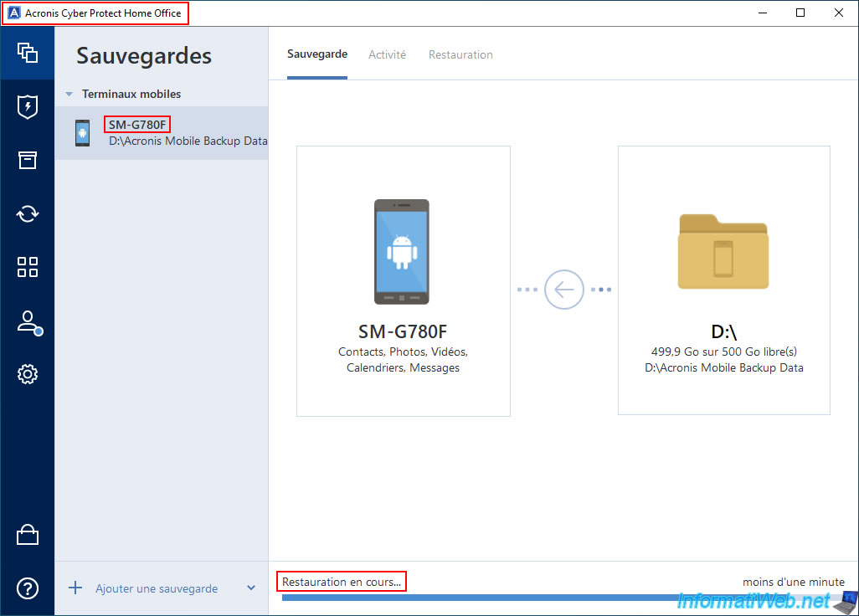Select the SM-G780F backup in the list

click(162, 133)
